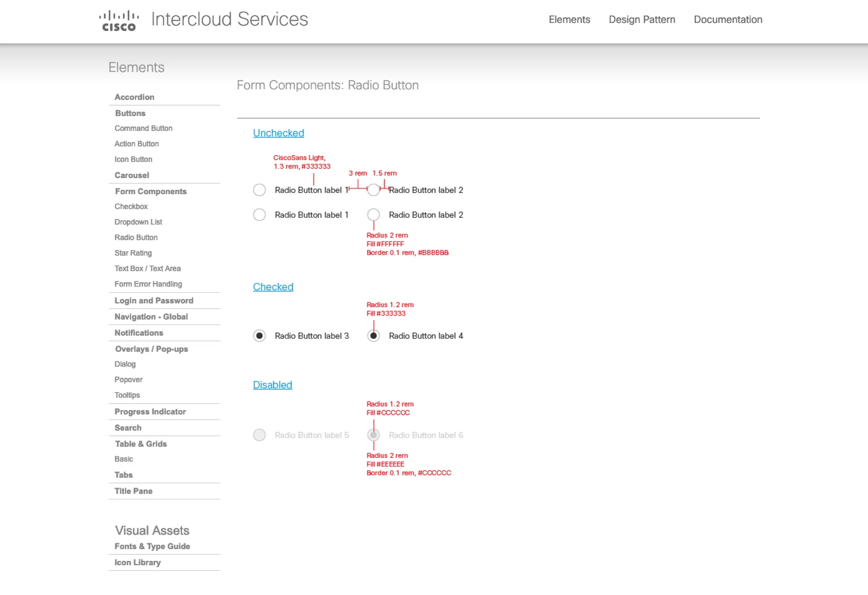Open Dialog sidebar entry
Viewport: 868px width, 595px height.
click(125, 364)
